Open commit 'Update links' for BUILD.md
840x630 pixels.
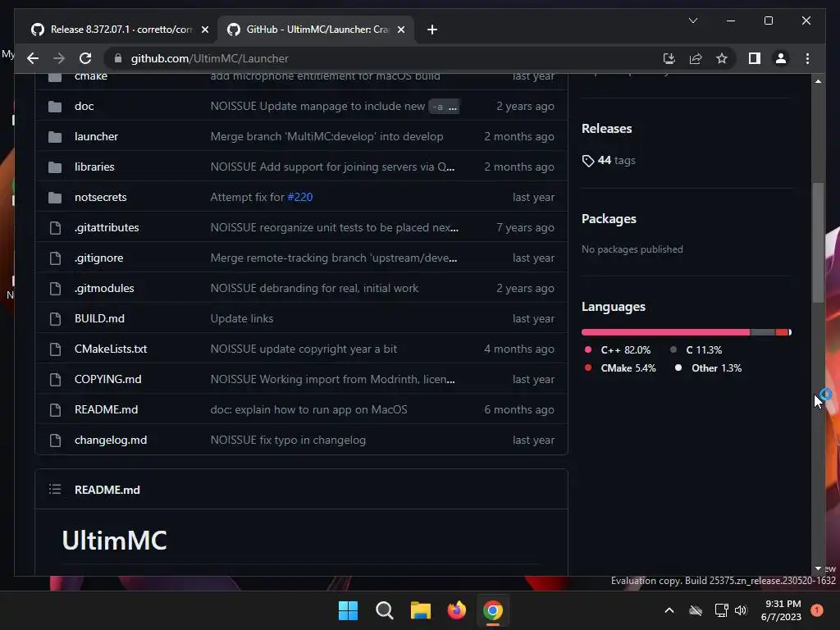coord(242,319)
